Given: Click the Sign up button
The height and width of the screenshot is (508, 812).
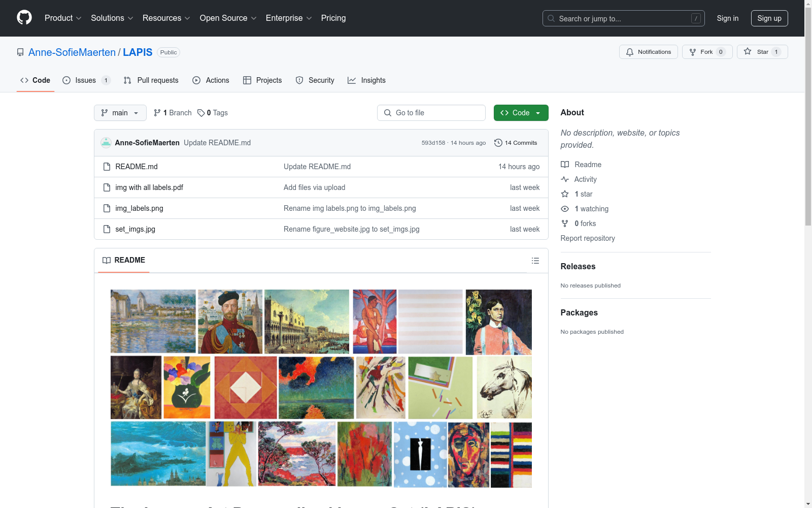Looking at the screenshot, I should coord(769,18).
